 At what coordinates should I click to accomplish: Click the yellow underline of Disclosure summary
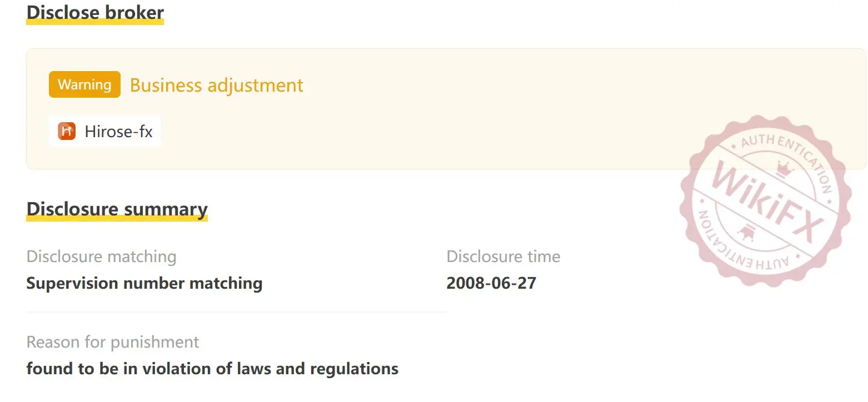pyautogui.click(x=117, y=218)
